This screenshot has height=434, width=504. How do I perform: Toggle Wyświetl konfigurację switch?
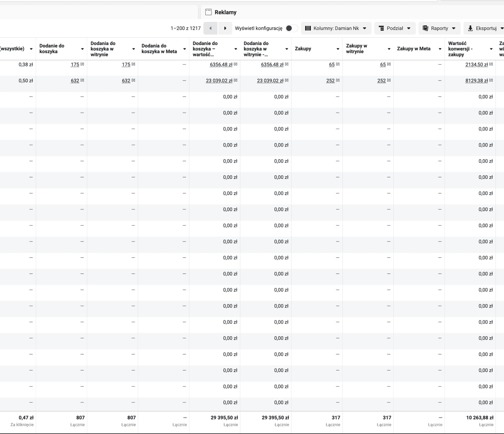[291, 28]
